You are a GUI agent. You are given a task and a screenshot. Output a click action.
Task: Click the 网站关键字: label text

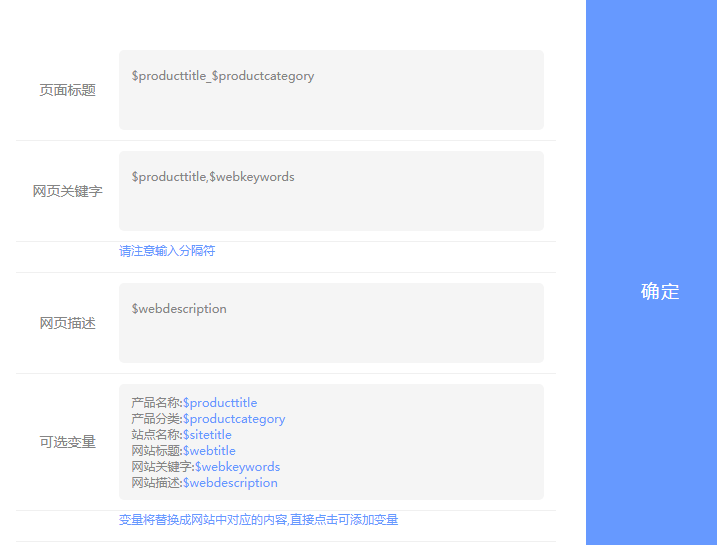[x=163, y=467]
